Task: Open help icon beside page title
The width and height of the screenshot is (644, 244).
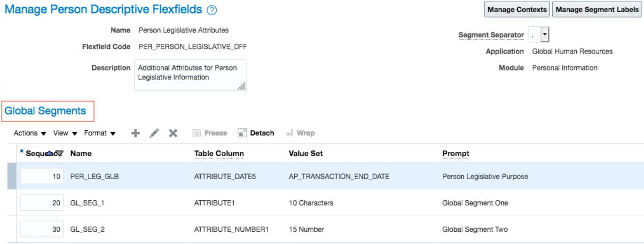Action: pyautogui.click(x=212, y=10)
